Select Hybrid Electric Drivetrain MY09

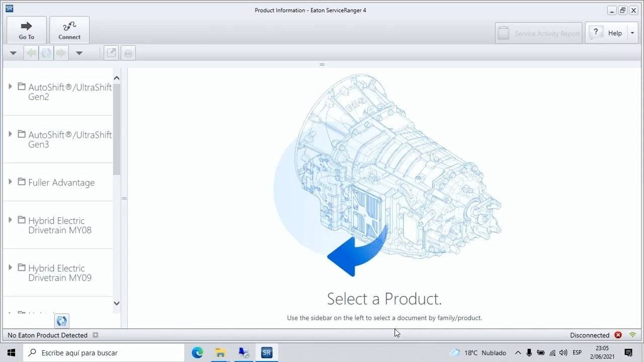point(60,273)
